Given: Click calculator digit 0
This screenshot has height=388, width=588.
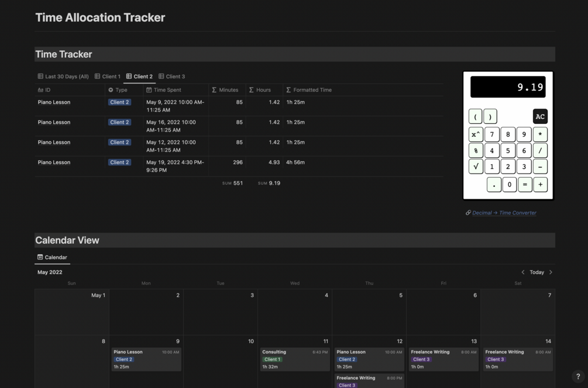Looking at the screenshot, I should [x=509, y=185].
